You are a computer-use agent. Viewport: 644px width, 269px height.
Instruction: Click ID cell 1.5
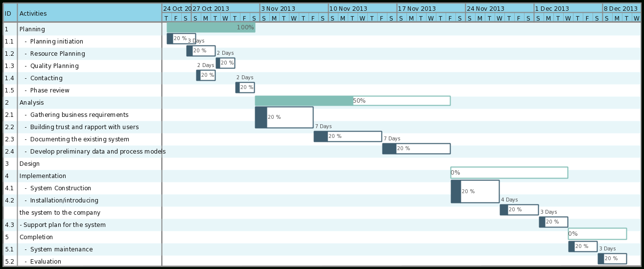point(9,90)
